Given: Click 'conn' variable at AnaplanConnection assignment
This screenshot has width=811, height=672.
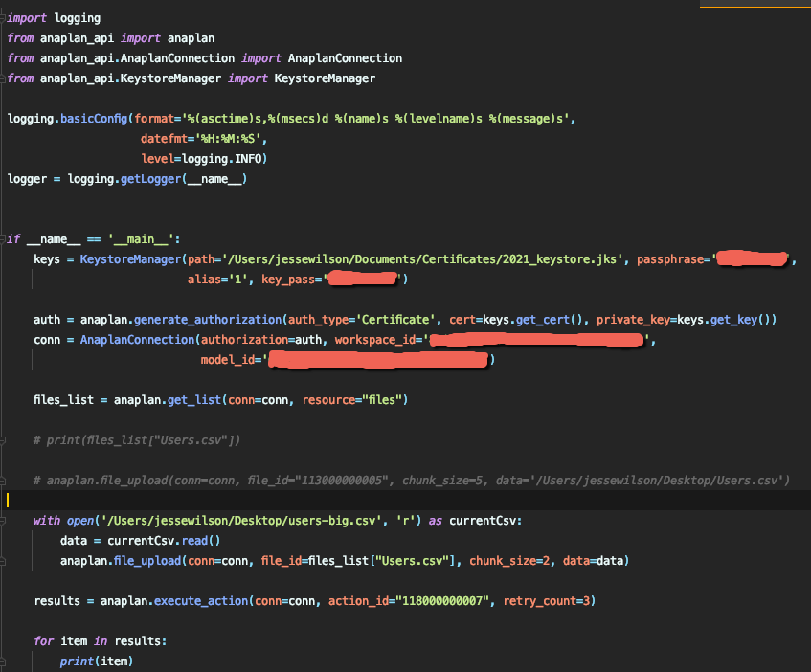Looking at the screenshot, I should pyautogui.click(x=47, y=340).
